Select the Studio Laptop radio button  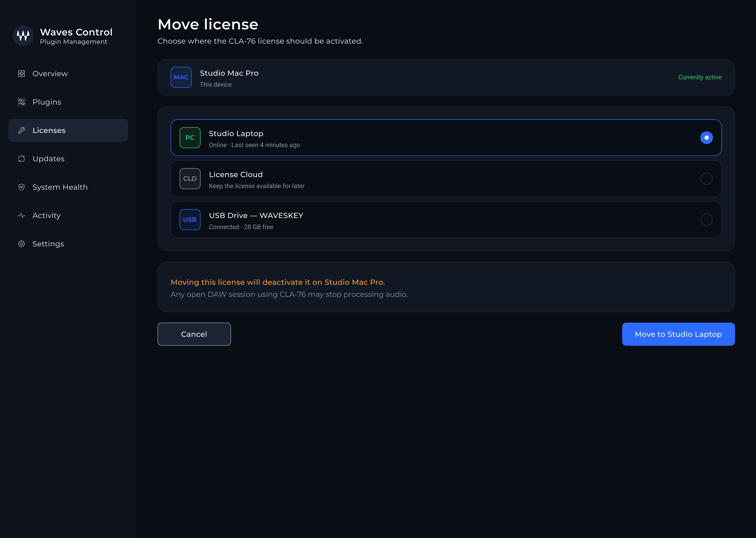click(x=706, y=137)
